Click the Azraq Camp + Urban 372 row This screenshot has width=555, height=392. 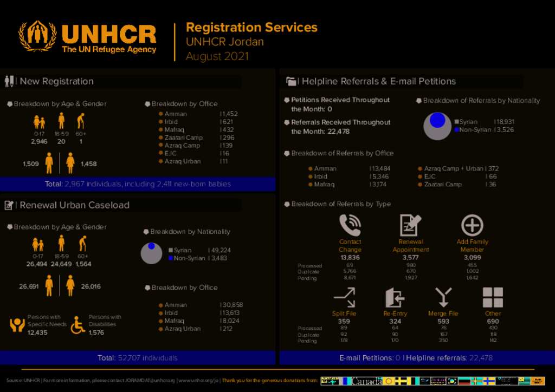tap(459, 168)
